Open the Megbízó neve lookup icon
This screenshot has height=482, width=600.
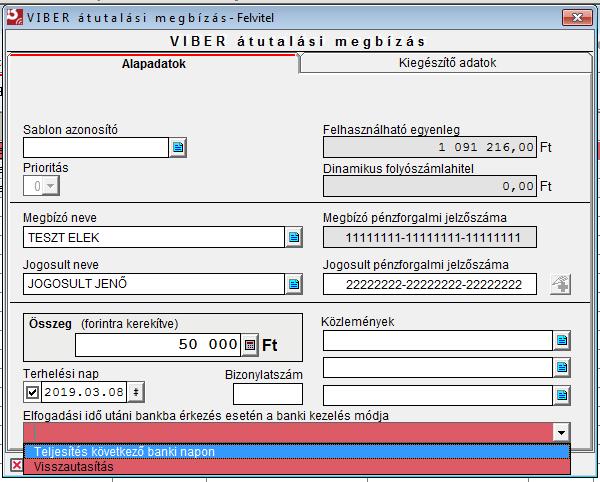pyautogui.click(x=294, y=237)
